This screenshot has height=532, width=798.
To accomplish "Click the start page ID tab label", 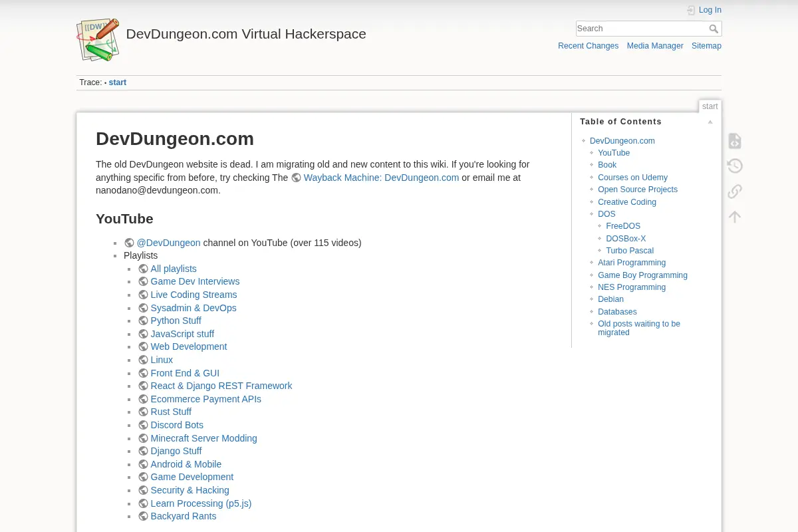I will (710, 106).
